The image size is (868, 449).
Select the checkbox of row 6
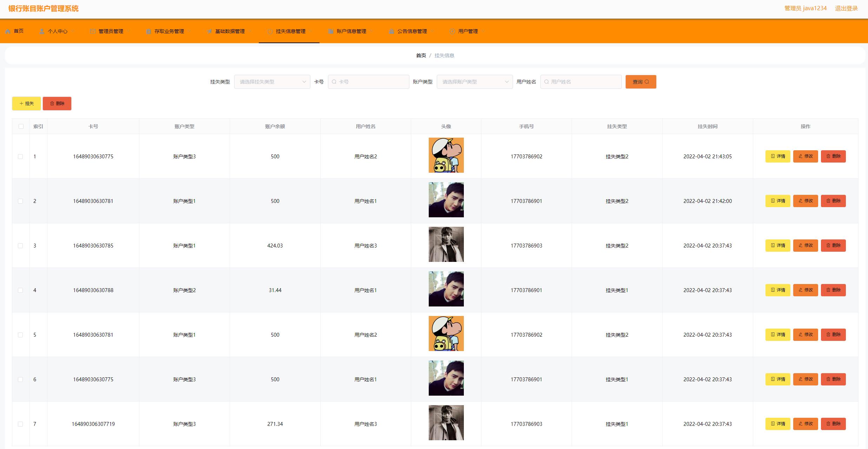(x=20, y=379)
